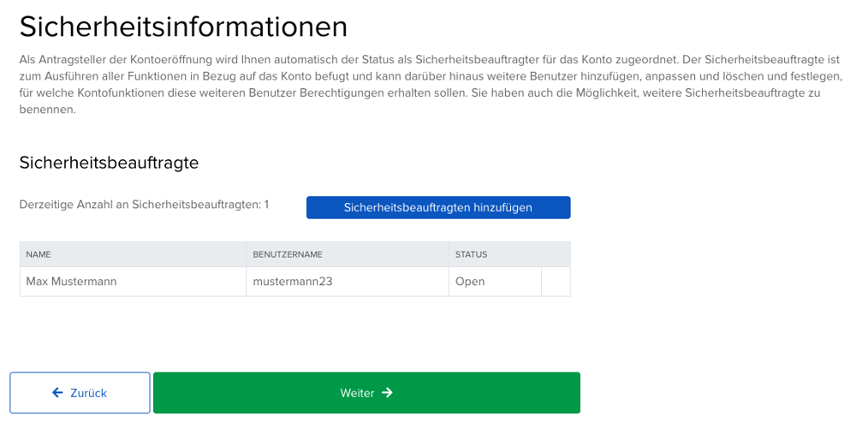The width and height of the screenshot is (868, 440).
Task: Click Sicherheitsbeauftragten hinzufügen button
Action: pyautogui.click(x=437, y=207)
